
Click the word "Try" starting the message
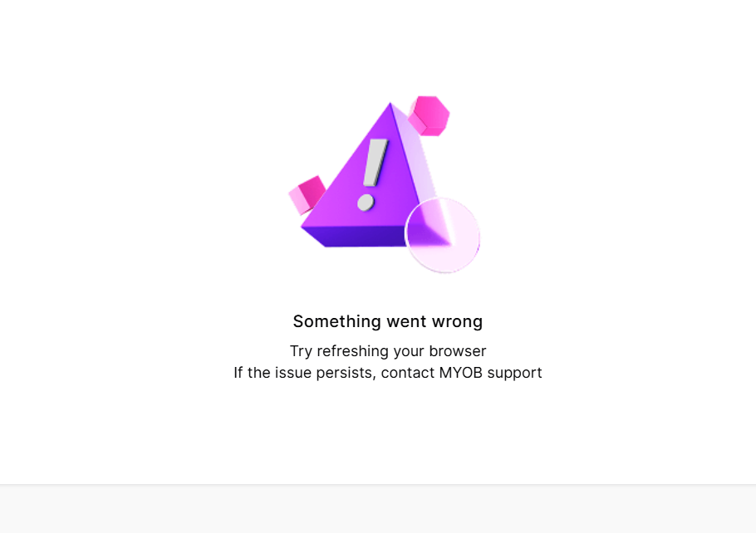tap(301, 352)
